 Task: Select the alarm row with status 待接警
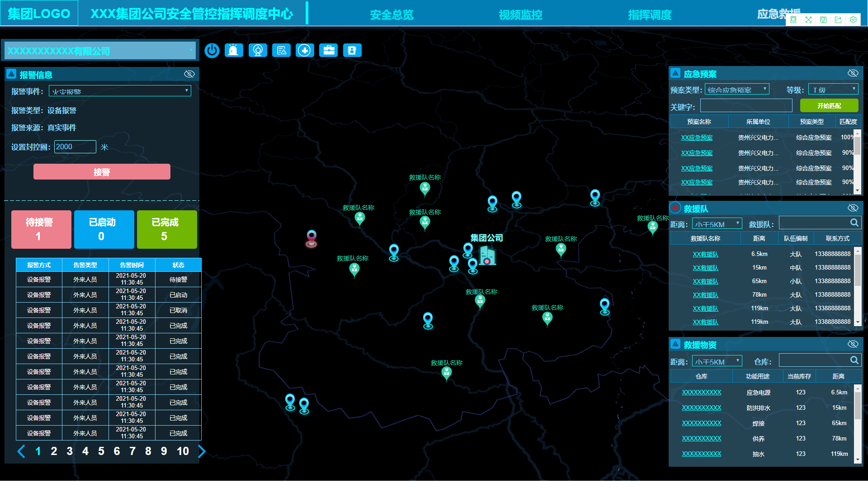pyautogui.click(x=108, y=279)
